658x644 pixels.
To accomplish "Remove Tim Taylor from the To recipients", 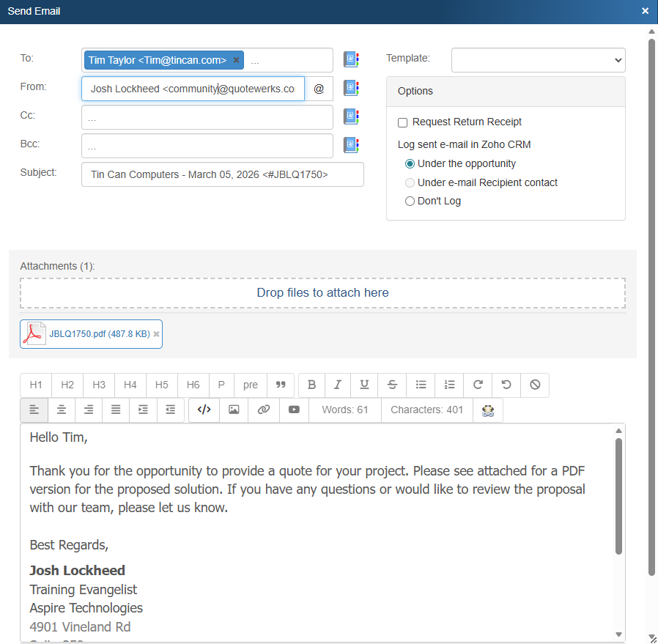I will click(236, 60).
